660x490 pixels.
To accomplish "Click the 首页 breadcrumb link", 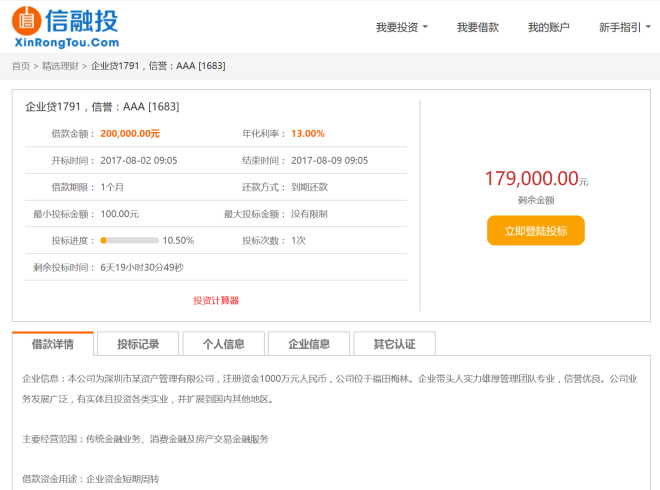I will point(21,66).
